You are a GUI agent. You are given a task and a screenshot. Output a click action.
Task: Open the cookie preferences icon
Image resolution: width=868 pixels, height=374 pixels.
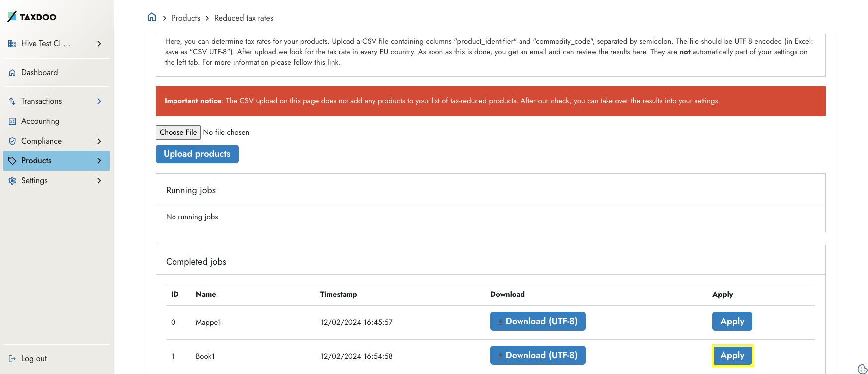pos(863,369)
